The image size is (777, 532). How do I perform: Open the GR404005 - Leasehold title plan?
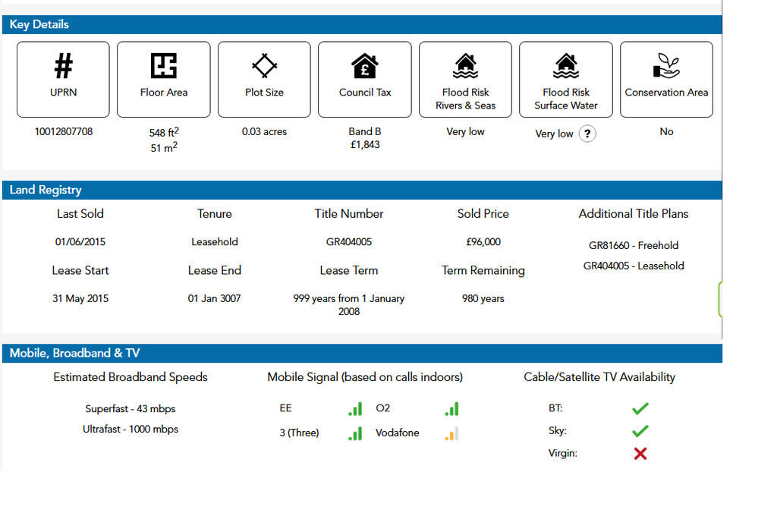click(x=634, y=266)
